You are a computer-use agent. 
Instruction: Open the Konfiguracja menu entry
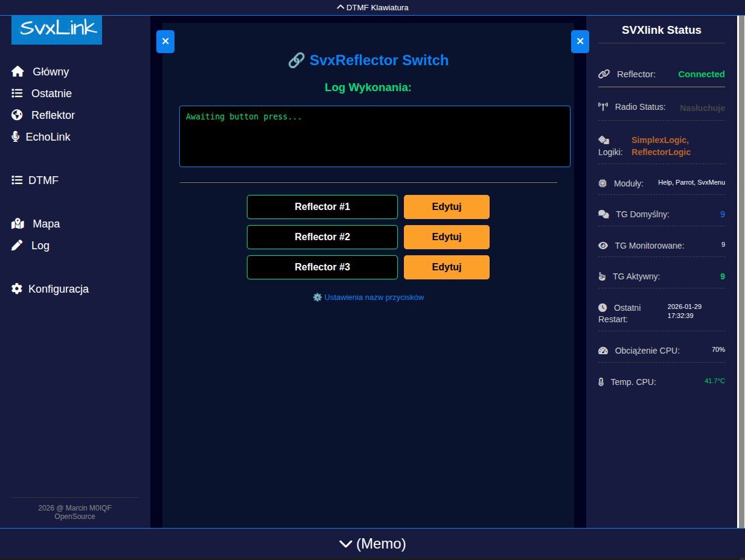coord(58,289)
